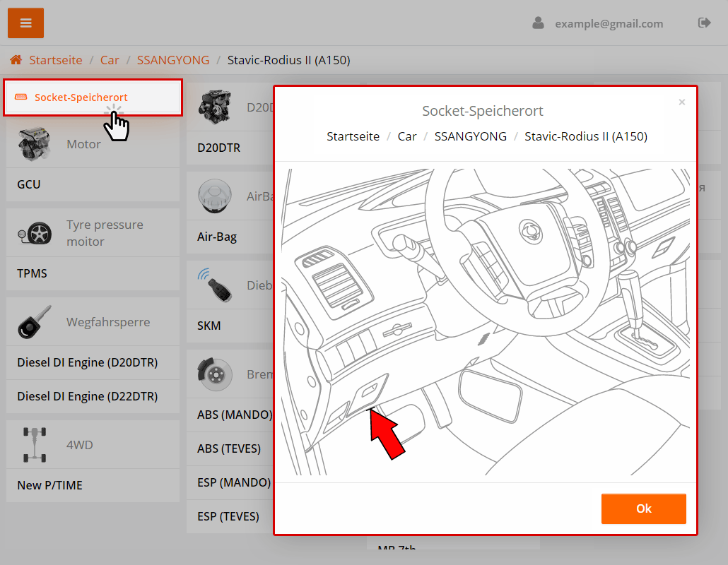
Task: Go to SSANGYONG in top breadcrumb
Action: click(173, 60)
